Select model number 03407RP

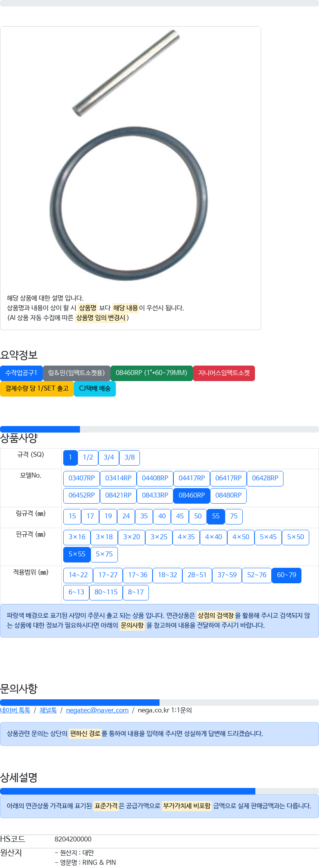click(82, 478)
